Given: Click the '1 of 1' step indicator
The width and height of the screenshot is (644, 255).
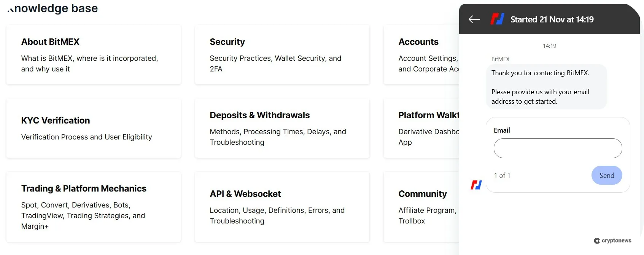Looking at the screenshot, I should (502, 176).
